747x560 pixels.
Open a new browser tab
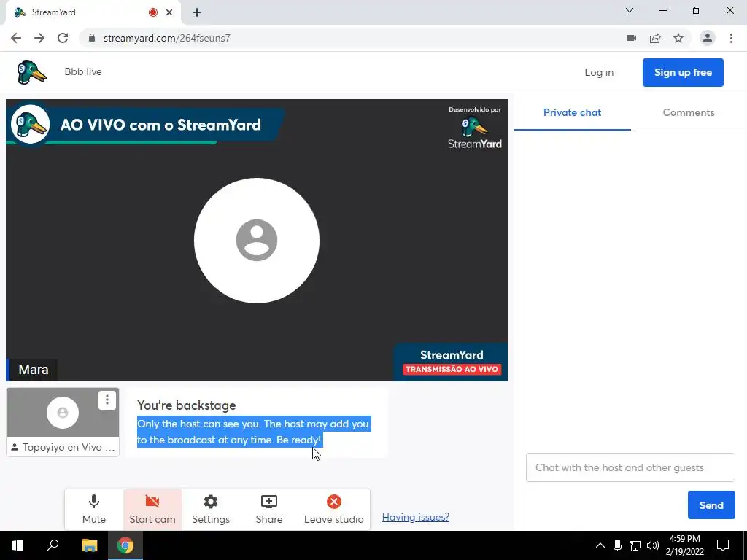coord(197,12)
